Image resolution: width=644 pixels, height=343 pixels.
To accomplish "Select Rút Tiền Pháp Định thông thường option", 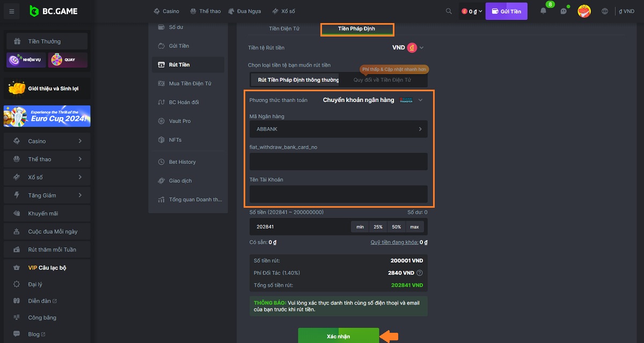I will pyautogui.click(x=298, y=80).
